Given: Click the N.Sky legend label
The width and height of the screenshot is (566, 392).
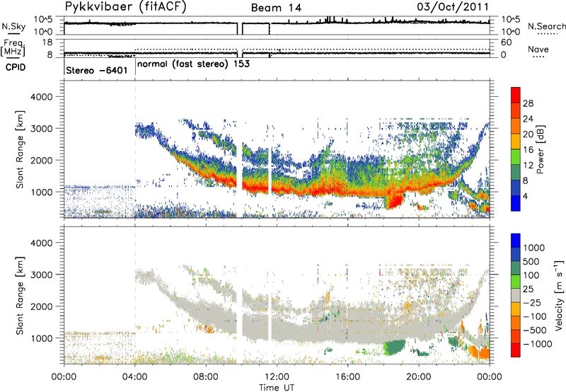Looking at the screenshot, I should pos(13,26).
